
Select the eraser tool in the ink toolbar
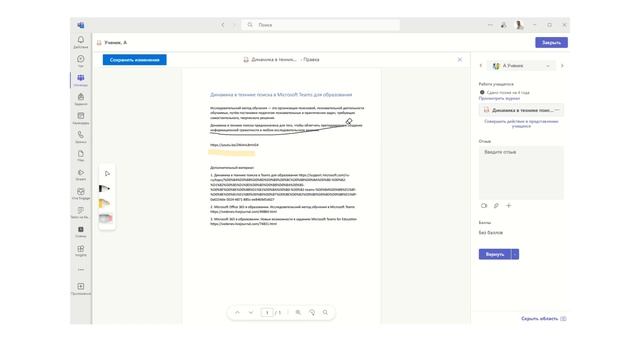coord(105,218)
